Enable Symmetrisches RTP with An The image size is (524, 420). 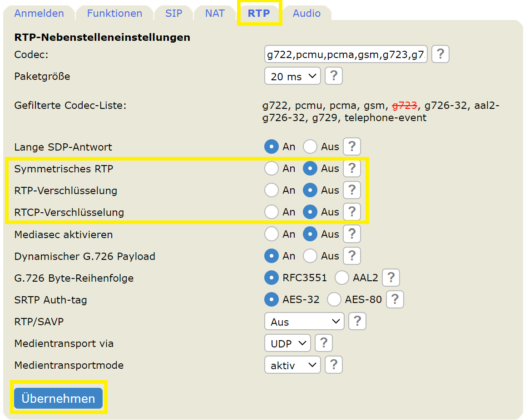tap(272, 168)
